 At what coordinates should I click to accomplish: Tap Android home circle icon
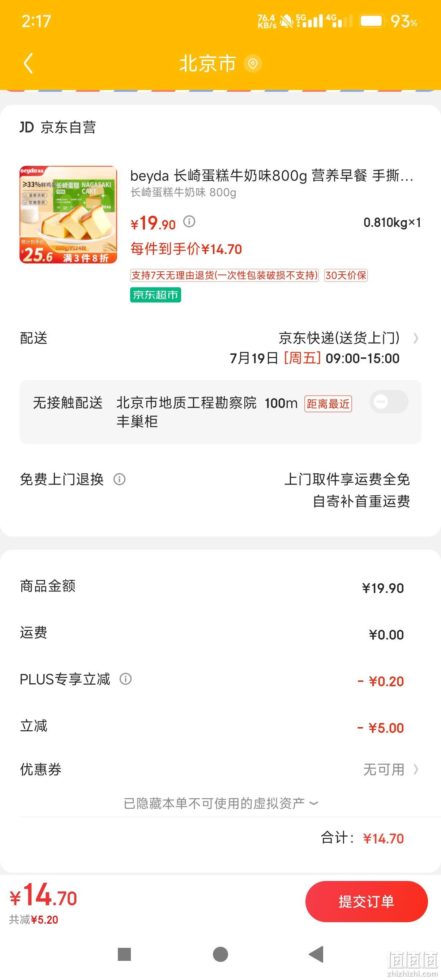pyautogui.click(x=220, y=954)
